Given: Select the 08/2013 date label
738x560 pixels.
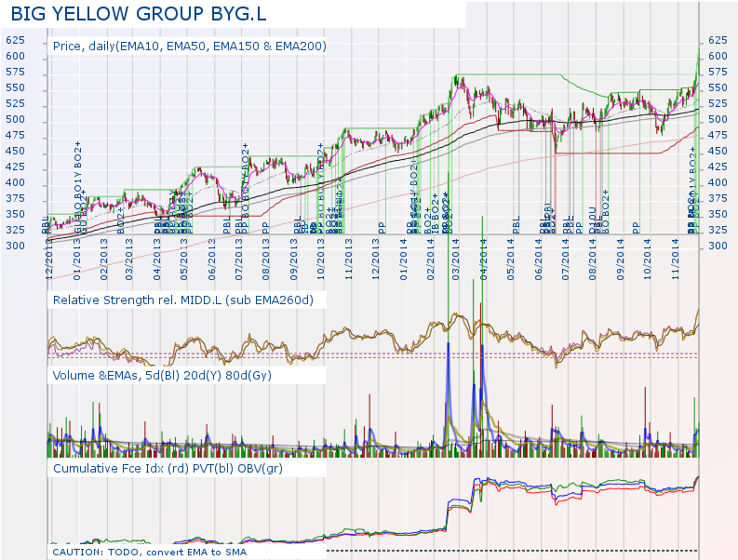Looking at the screenshot, I should [266, 260].
